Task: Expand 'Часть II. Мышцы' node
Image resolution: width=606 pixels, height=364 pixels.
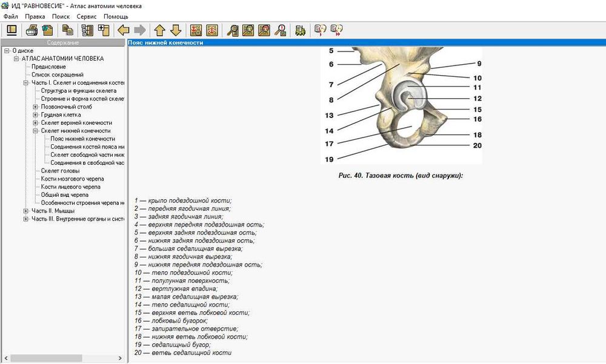Action: [x=26, y=211]
